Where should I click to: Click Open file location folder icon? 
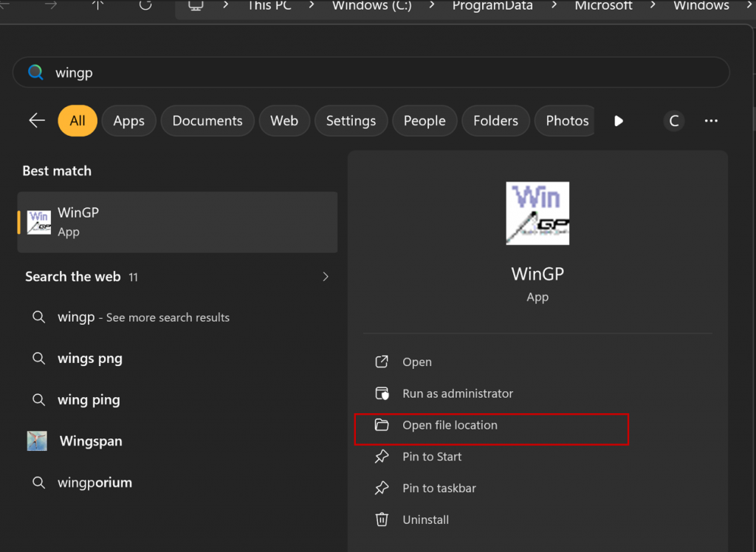(382, 425)
